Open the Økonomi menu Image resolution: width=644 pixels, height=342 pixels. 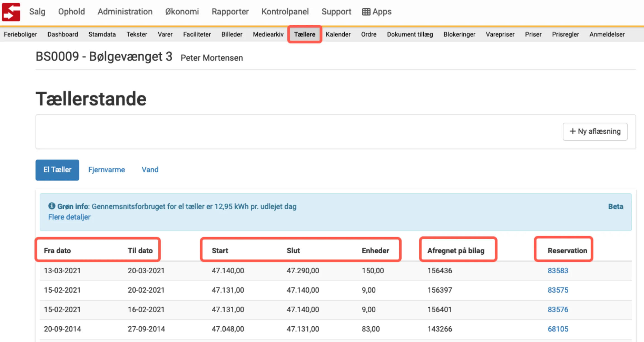[x=182, y=12]
